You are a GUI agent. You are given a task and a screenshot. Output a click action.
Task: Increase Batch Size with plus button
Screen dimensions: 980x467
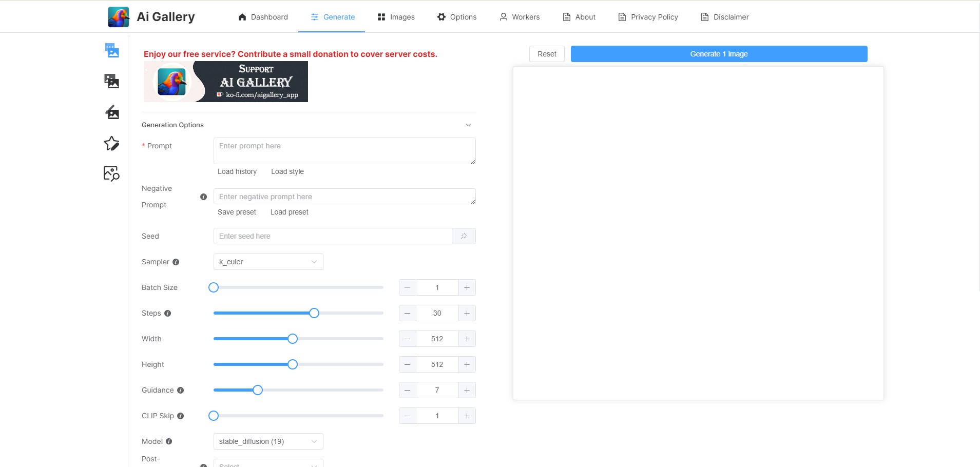(467, 287)
